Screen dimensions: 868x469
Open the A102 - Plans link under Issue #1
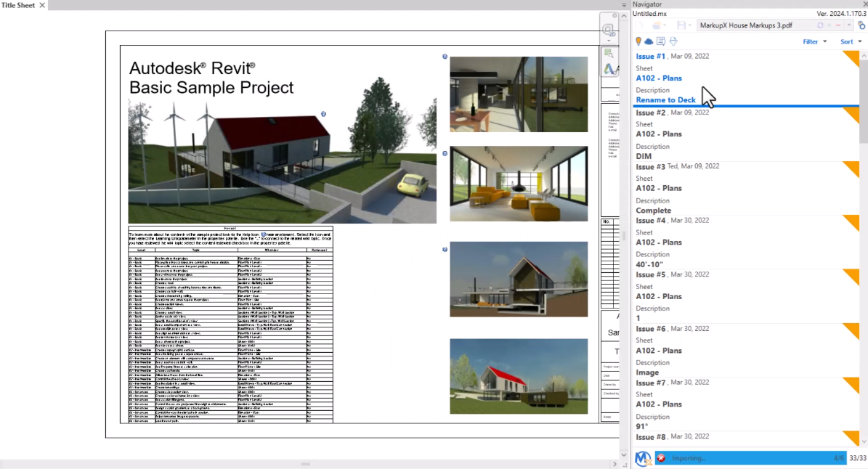point(659,78)
